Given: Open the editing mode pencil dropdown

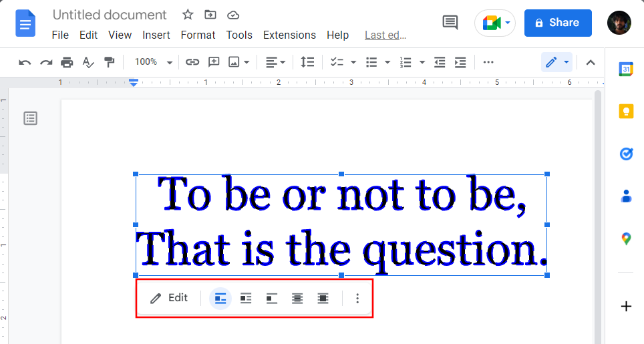Looking at the screenshot, I should pos(556,62).
